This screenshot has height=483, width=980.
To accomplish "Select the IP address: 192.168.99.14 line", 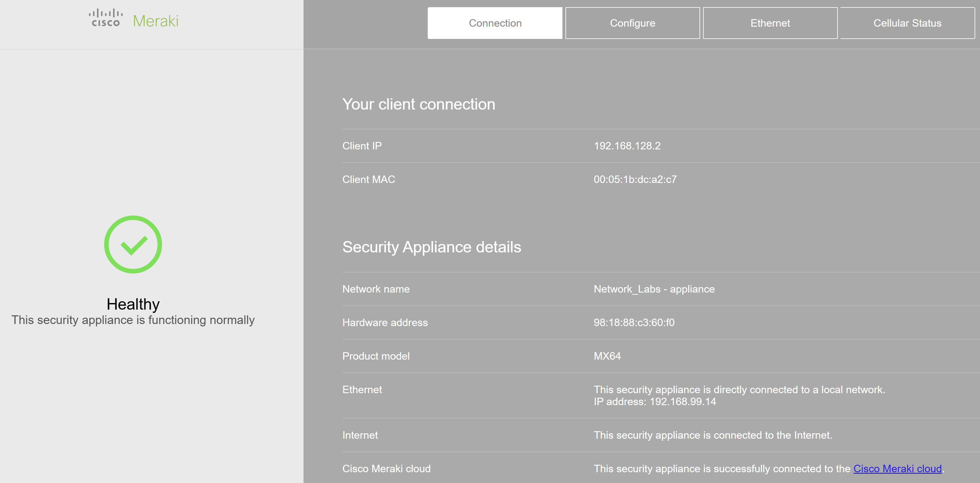I will pyautogui.click(x=655, y=402).
